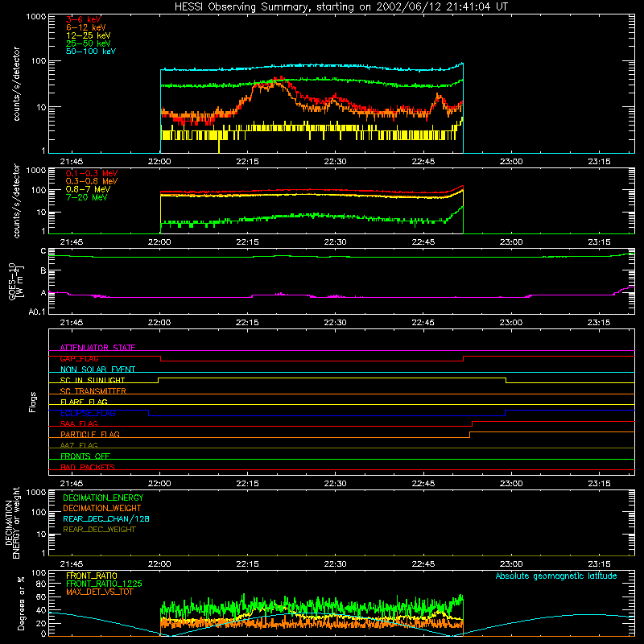Select the DECIMATION ENERGY or weight axis title

click(x=12, y=522)
